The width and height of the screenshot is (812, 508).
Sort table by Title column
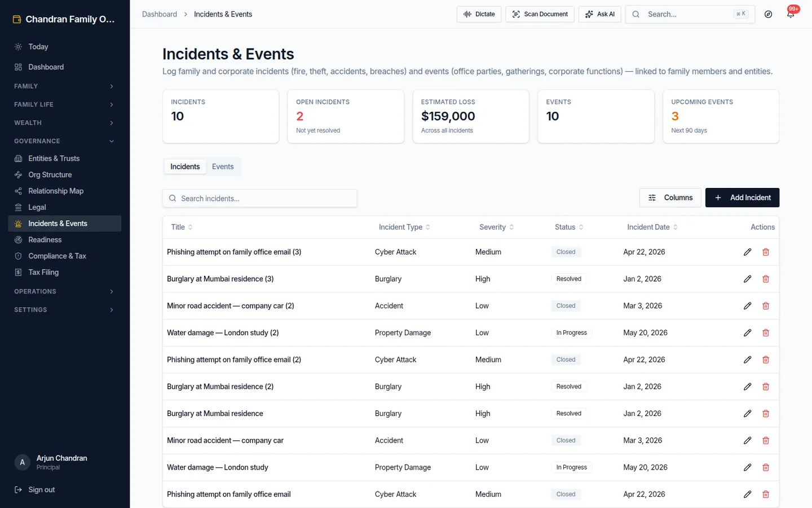click(x=182, y=227)
